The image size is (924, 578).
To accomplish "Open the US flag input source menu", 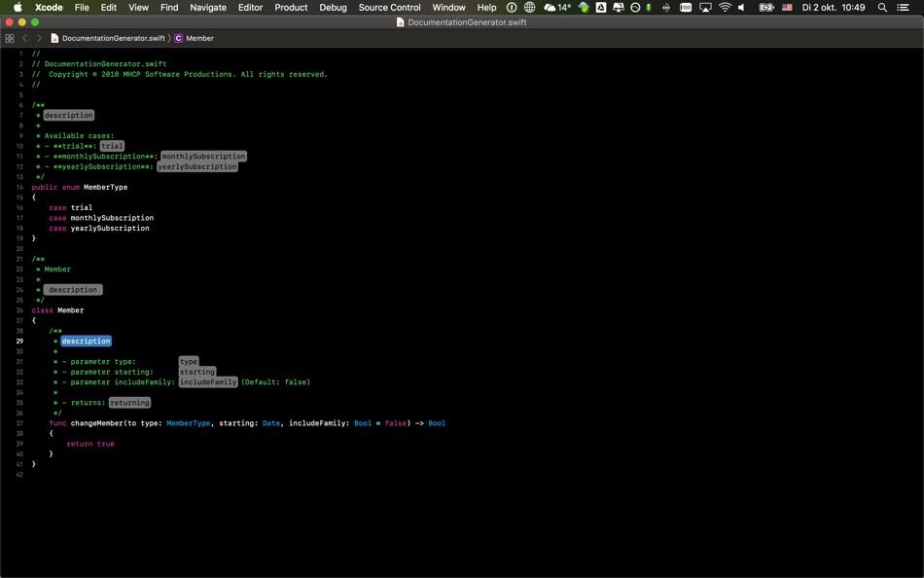I will pyautogui.click(x=787, y=7).
